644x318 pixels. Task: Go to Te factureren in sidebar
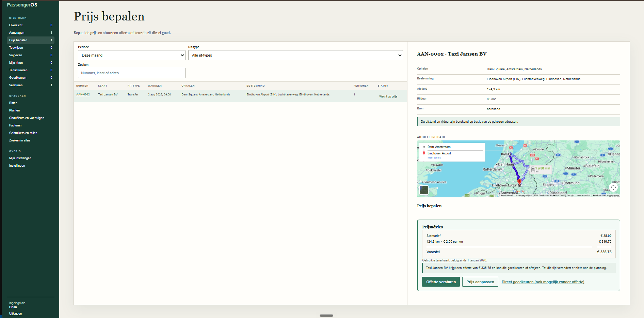pyautogui.click(x=31, y=70)
